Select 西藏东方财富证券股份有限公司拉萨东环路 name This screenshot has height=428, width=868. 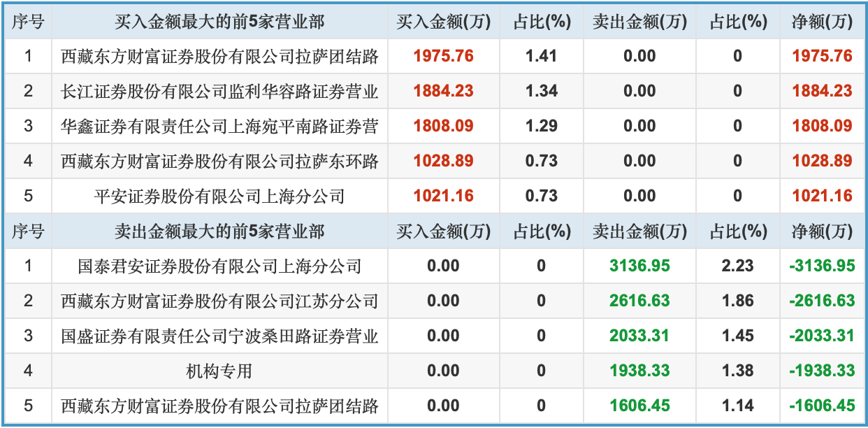(x=219, y=161)
